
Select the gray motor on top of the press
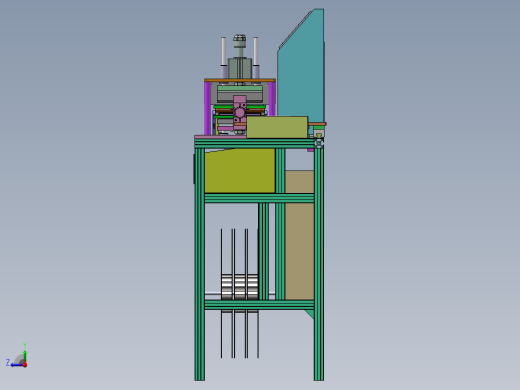coord(240,68)
